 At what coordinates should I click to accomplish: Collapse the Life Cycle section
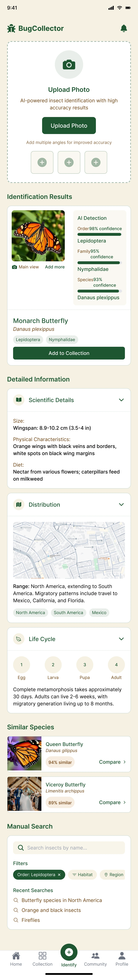(121, 639)
